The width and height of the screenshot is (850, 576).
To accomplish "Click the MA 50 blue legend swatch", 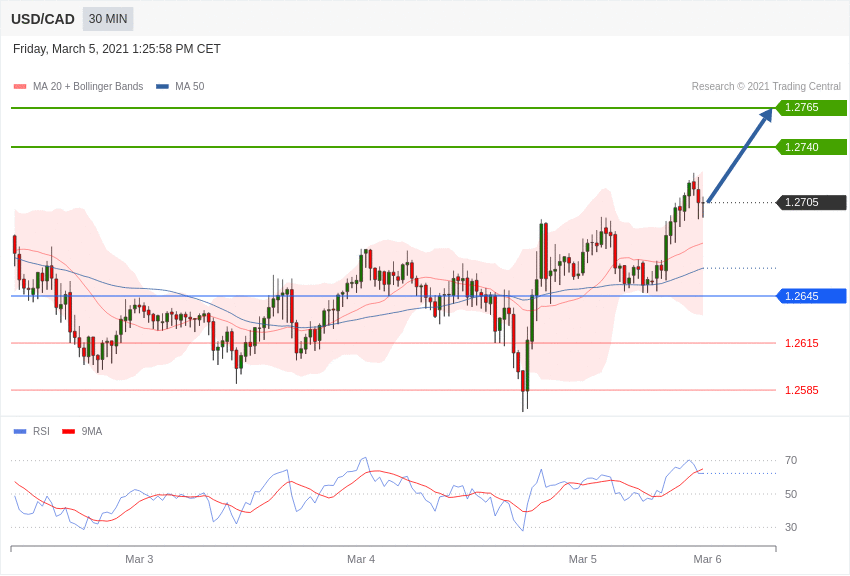I will tap(162, 87).
